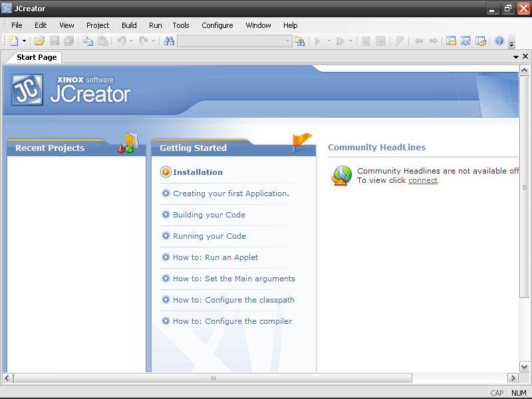The height and width of the screenshot is (399, 532).
Task: Close the Start Page document tab
Action: pyautogui.click(x=525, y=57)
